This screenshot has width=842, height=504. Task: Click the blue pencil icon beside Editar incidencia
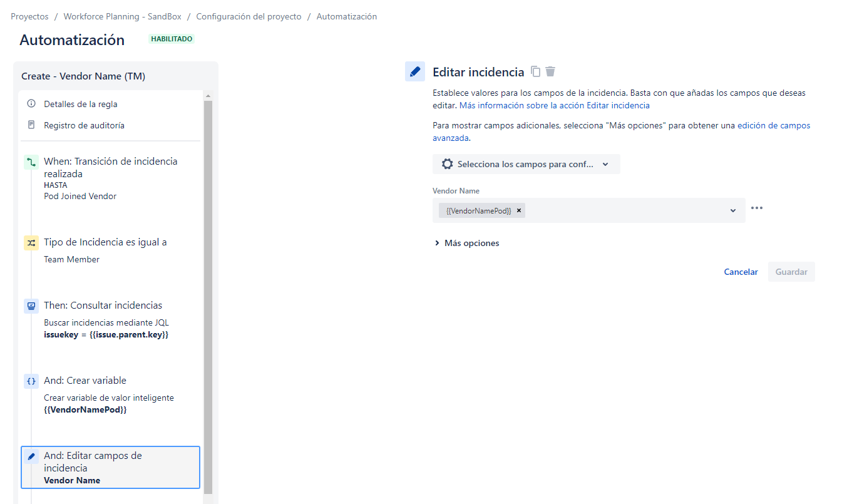point(415,72)
